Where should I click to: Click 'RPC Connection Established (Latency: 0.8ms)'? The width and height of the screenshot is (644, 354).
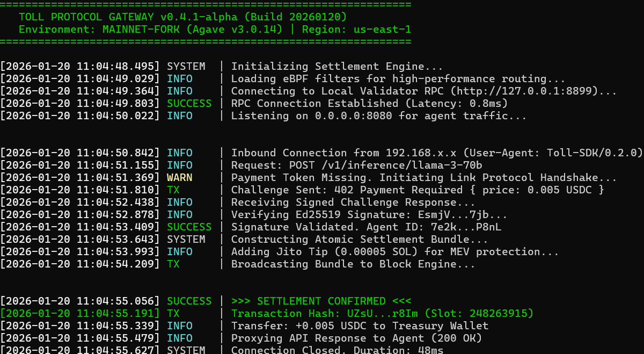coord(369,104)
